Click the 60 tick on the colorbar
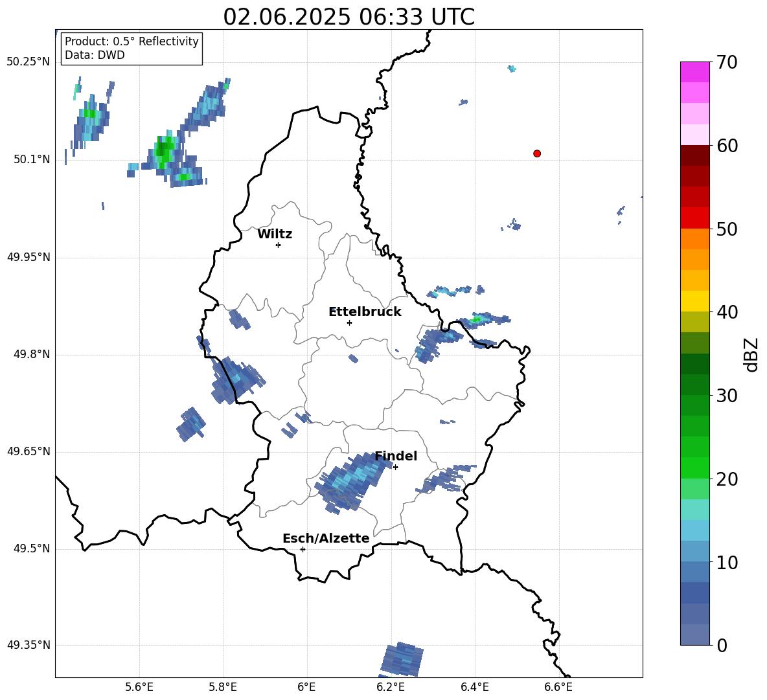Screen dimensions: 767x700 (x=727, y=146)
